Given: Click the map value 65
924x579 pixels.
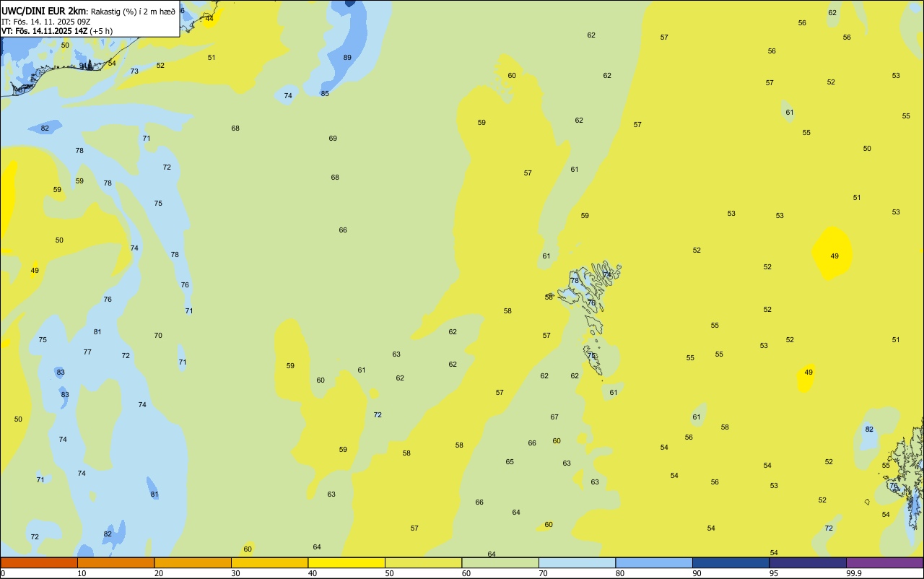Looking at the screenshot, I should pyautogui.click(x=510, y=462).
